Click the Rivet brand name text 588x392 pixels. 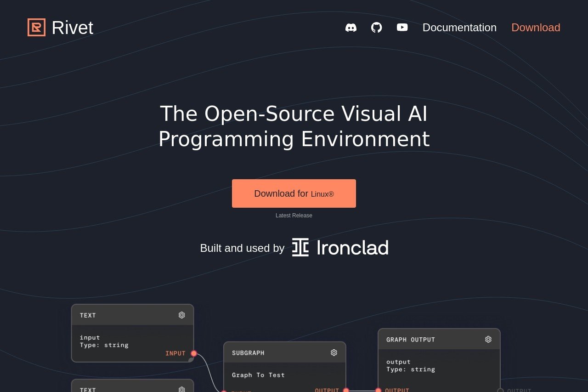(72, 28)
